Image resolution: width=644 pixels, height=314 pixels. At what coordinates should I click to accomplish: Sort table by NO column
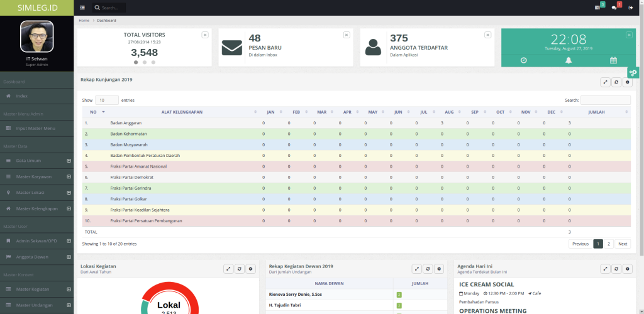click(94, 112)
